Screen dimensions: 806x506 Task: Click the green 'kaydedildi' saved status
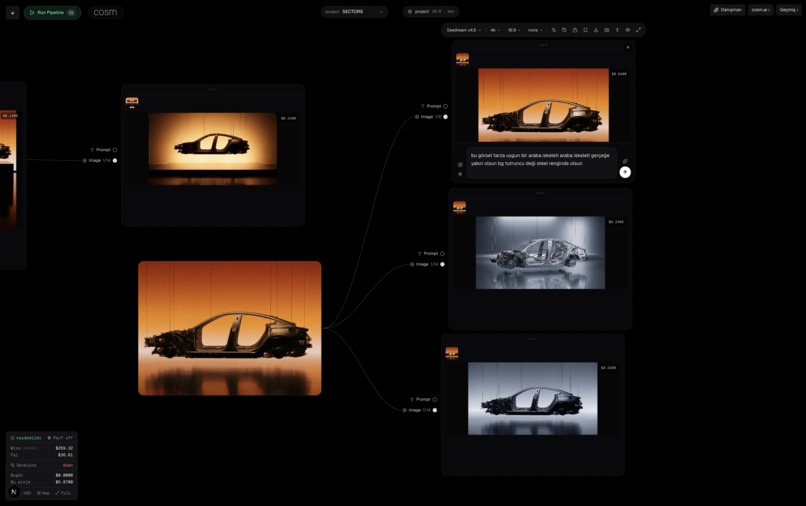pos(26,438)
